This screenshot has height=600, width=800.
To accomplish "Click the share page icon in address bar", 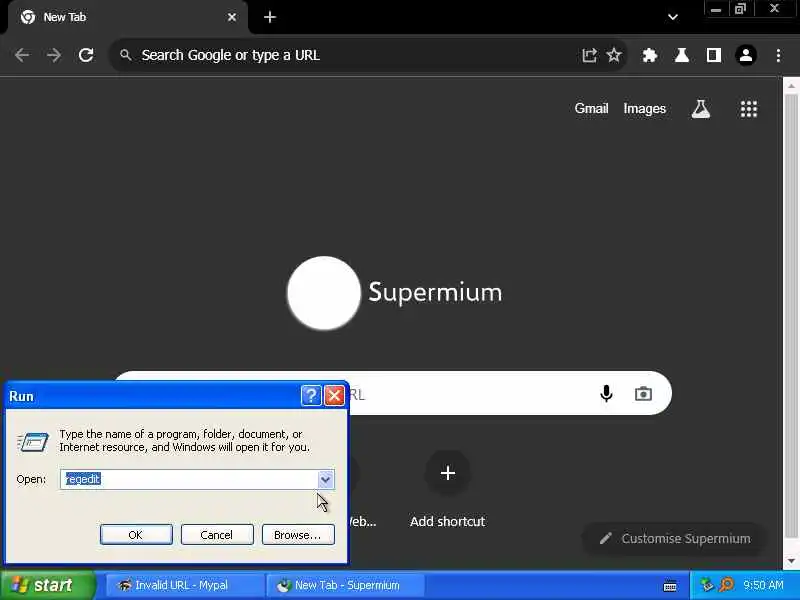I will pyautogui.click(x=589, y=55).
